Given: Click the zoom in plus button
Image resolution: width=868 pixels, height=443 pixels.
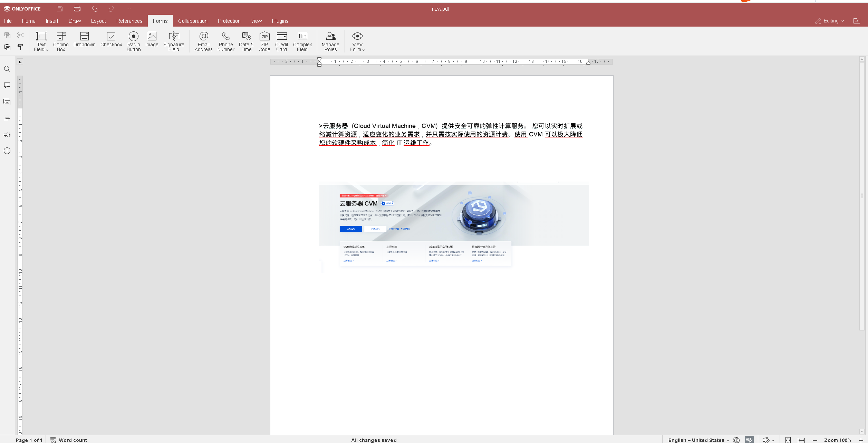Looking at the screenshot, I should (x=860, y=440).
